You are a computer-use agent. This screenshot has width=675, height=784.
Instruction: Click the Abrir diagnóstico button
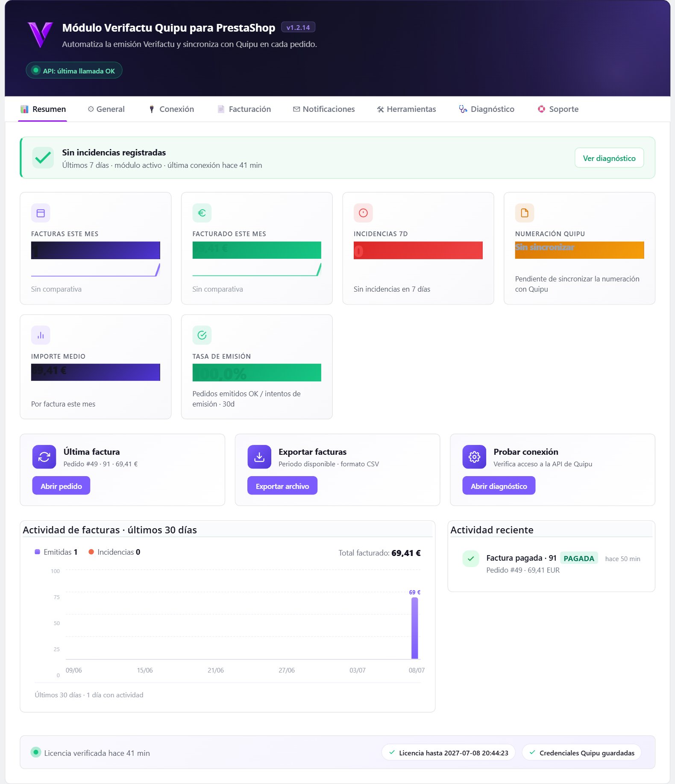(499, 486)
